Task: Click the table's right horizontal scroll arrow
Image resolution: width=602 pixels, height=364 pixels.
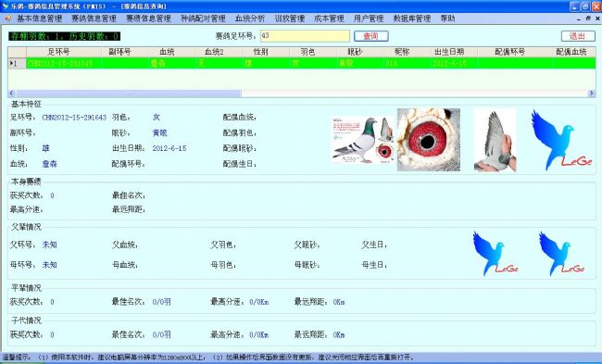Action: [591, 93]
